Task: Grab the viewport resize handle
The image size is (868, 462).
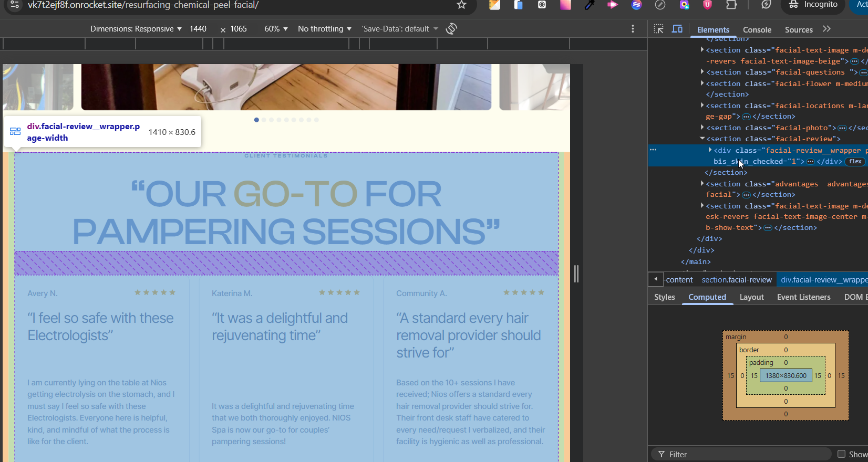Action: (576, 274)
